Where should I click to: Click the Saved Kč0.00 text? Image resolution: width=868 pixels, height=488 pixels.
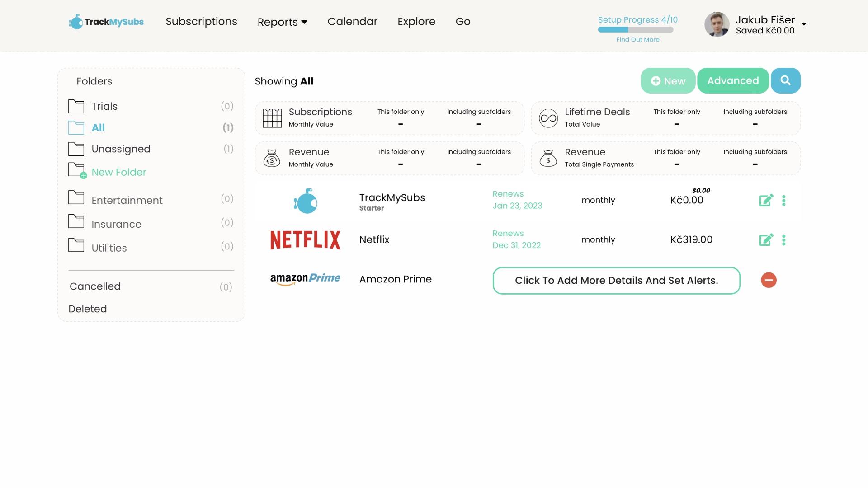coord(765,31)
